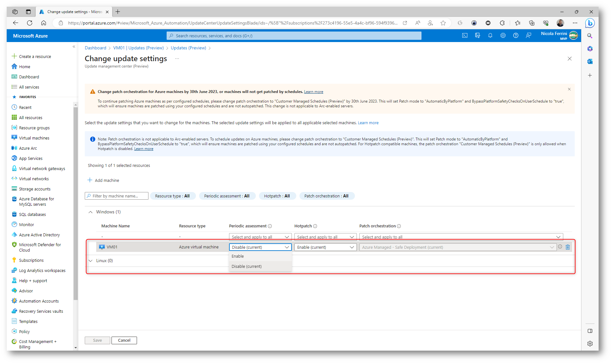Go to browser home page
The image size is (612, 364).
[44, 23]
